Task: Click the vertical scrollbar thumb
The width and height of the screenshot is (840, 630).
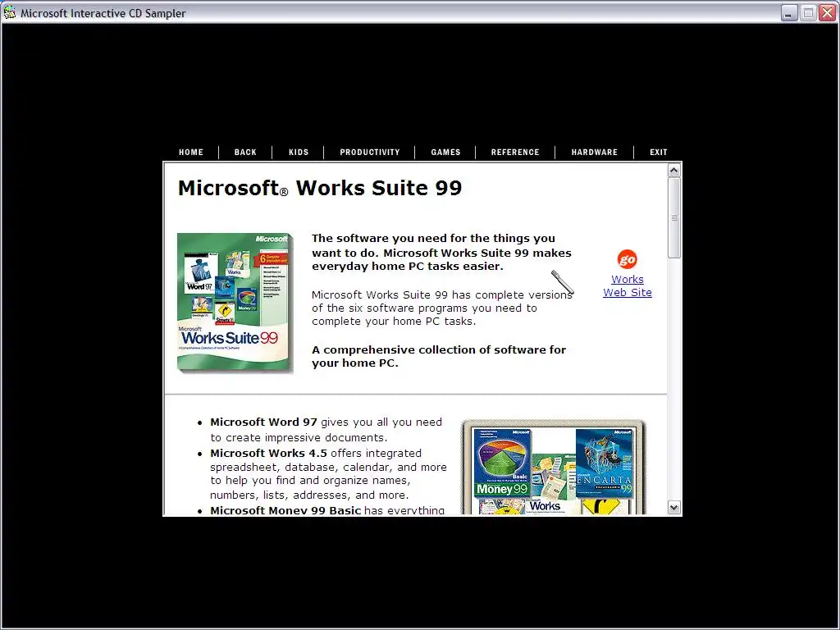Action: (674, 217)
